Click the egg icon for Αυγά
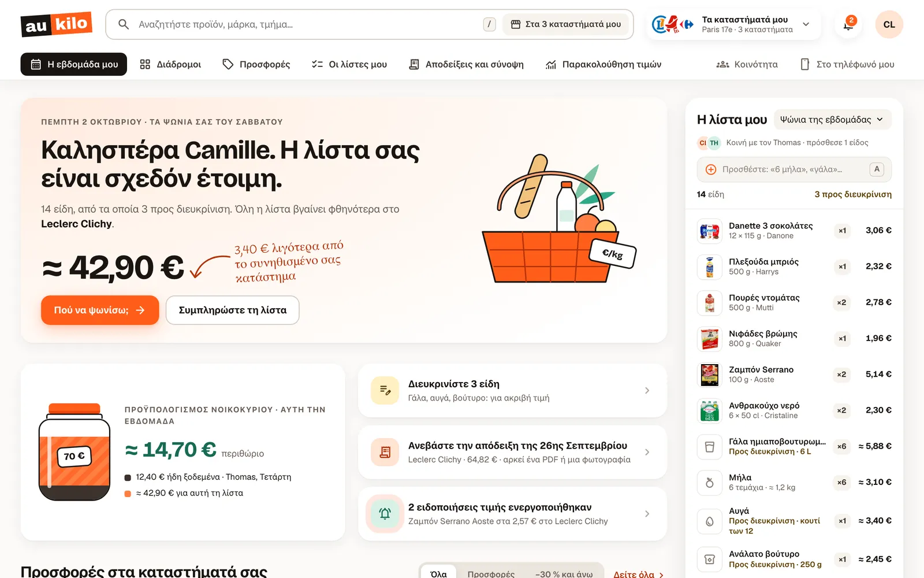The image size is (924, 578). tap(710, 521)
